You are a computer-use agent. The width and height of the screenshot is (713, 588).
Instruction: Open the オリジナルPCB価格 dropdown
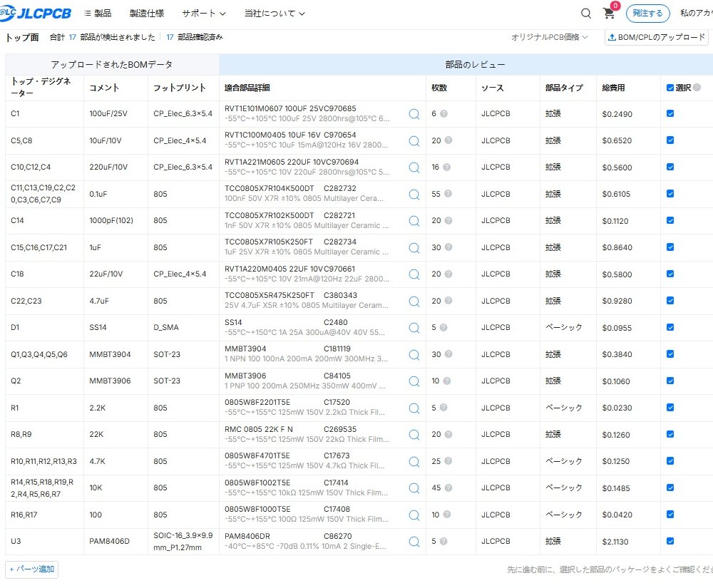pyautogui.click(x=549, y=37)
